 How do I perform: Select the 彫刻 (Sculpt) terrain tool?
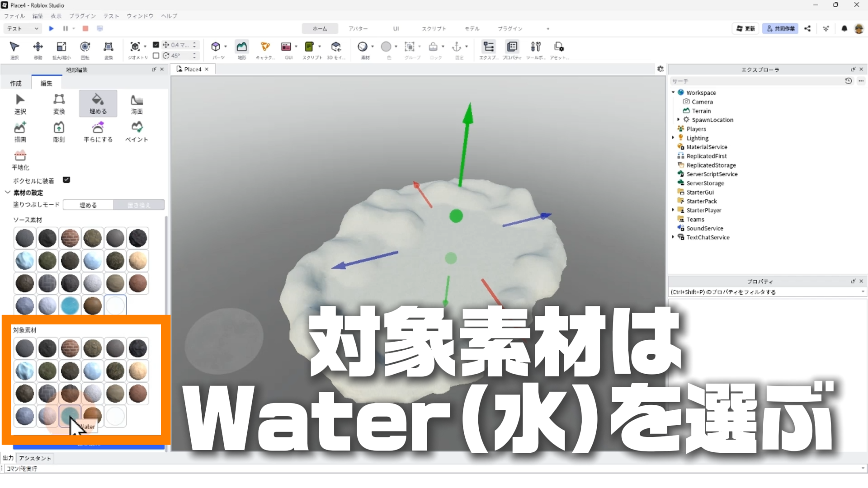tap(59, 131)
